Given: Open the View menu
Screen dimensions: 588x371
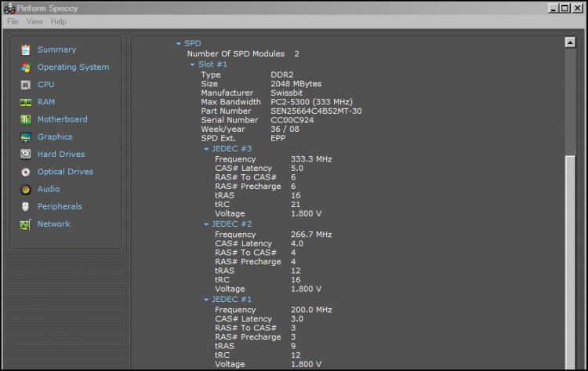Looking at the screenshot, I should [x=34, y=21].
